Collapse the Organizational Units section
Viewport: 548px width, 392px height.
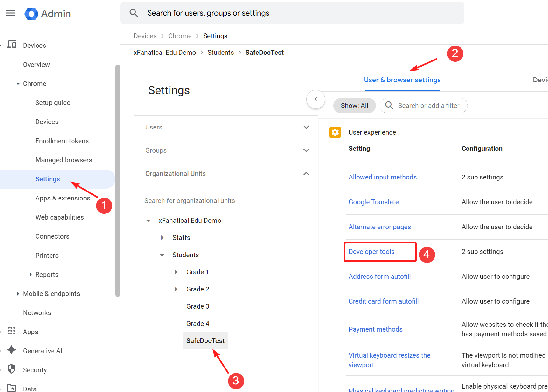(x=306, y=174)
